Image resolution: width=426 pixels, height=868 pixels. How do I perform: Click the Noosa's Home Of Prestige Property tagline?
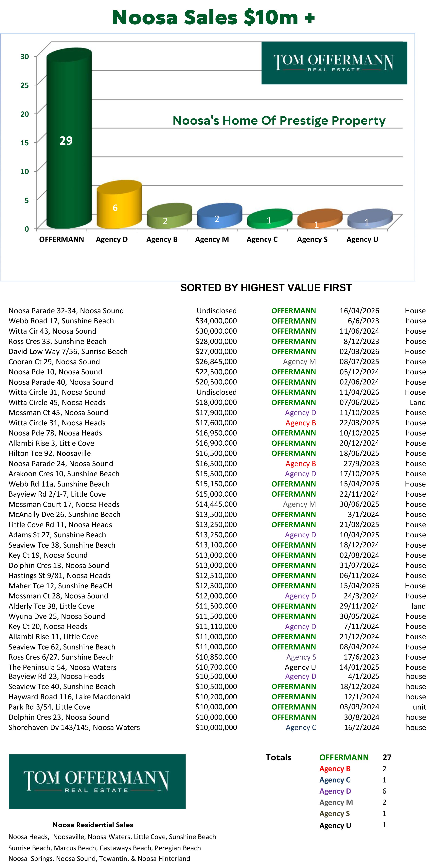pyautogui.click(x=279, y=120)
